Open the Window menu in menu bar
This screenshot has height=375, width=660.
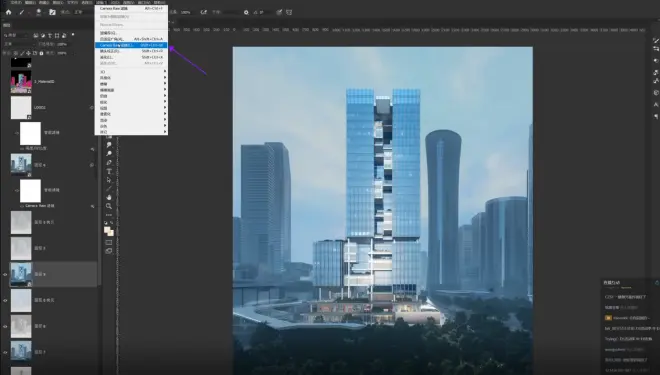click(x=144, y=3)
